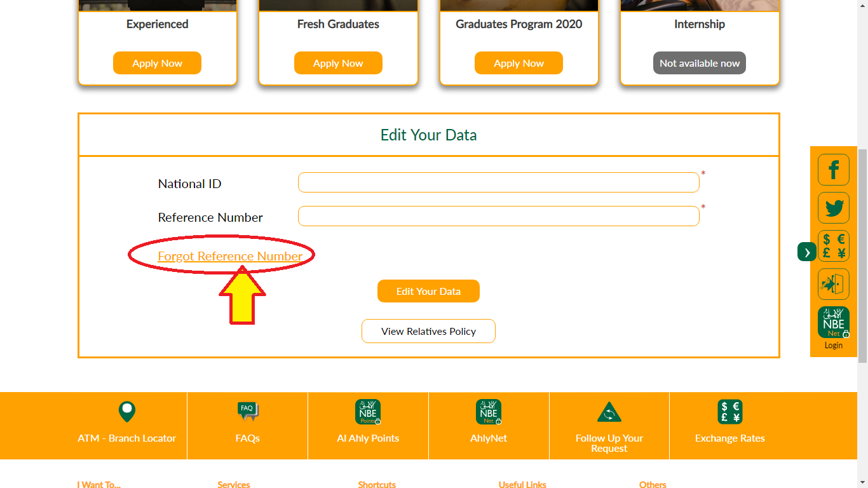Open the AhlyNet service
This screenshot has width=868, height=488.
[488, 426]
